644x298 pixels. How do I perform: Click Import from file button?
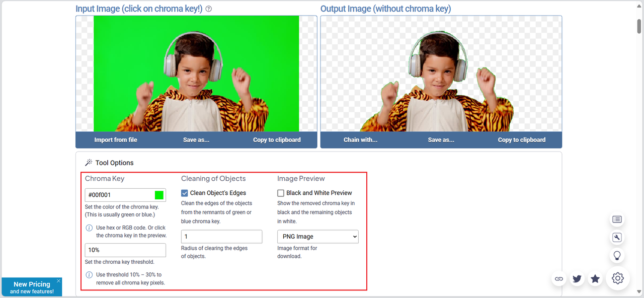click(x=116, y=140)
